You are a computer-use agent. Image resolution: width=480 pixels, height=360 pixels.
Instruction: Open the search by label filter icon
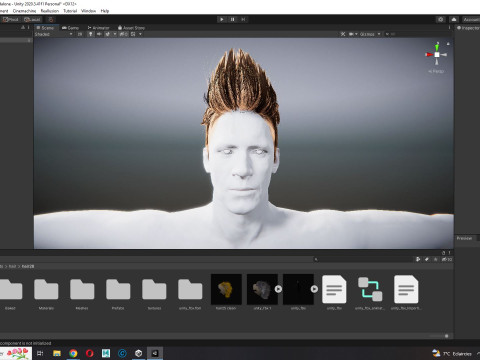427,259
